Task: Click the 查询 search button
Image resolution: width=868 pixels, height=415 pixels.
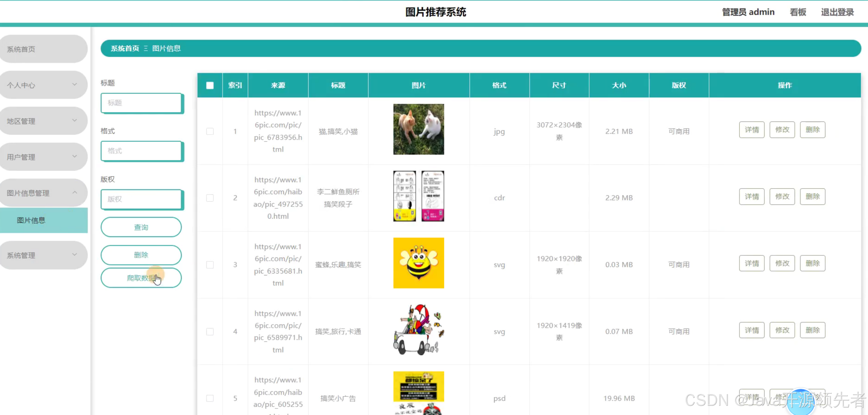Action: tap(141, 227)
